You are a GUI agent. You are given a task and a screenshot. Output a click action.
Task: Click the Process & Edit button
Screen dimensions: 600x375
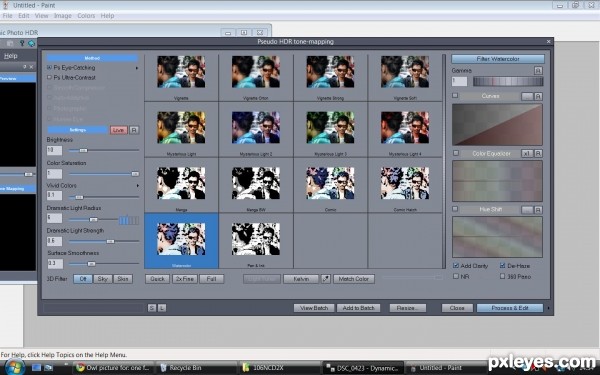[510, 308]
